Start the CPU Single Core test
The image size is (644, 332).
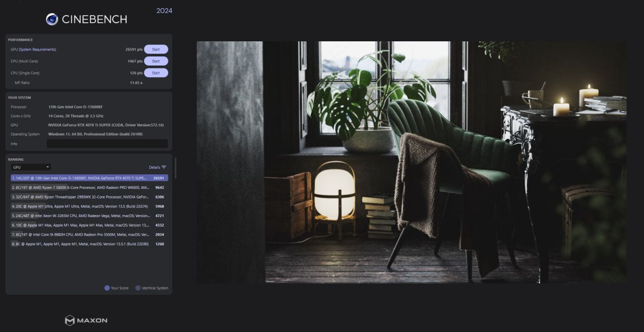[156, 73]
